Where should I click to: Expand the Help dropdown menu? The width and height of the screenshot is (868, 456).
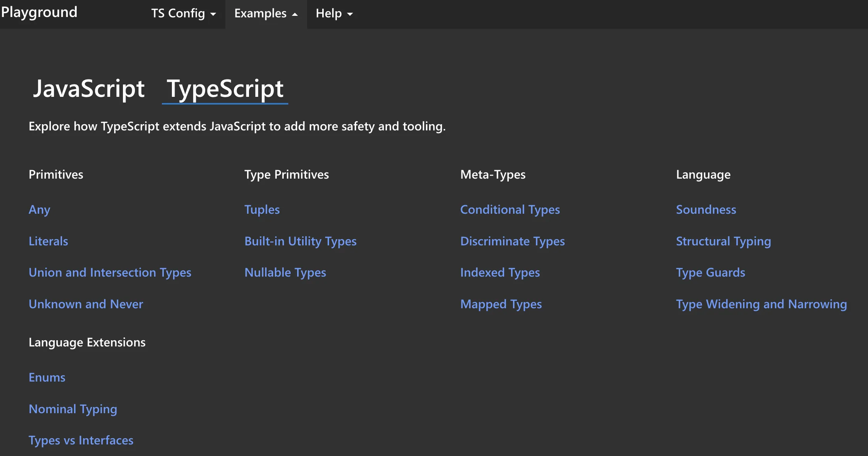(334, 14)
